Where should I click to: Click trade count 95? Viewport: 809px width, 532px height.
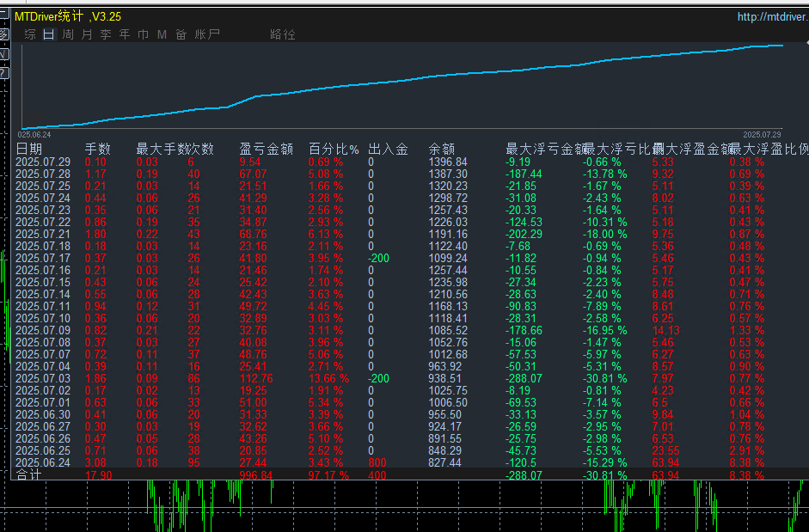coord(193,462)
